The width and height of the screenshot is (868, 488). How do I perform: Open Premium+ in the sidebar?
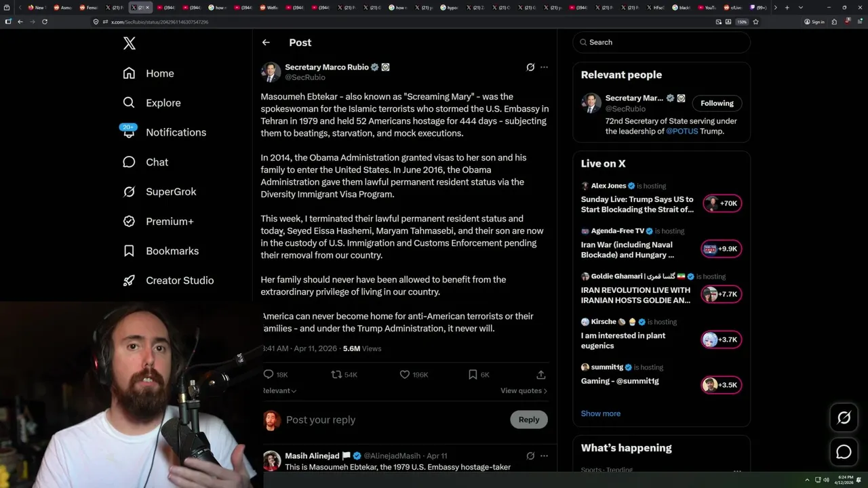158,221
